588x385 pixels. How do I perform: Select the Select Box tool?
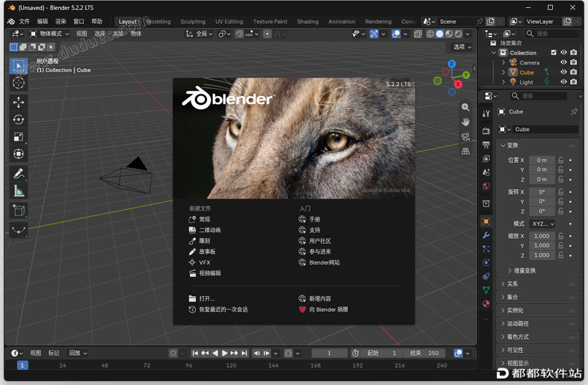coord(18,66)
